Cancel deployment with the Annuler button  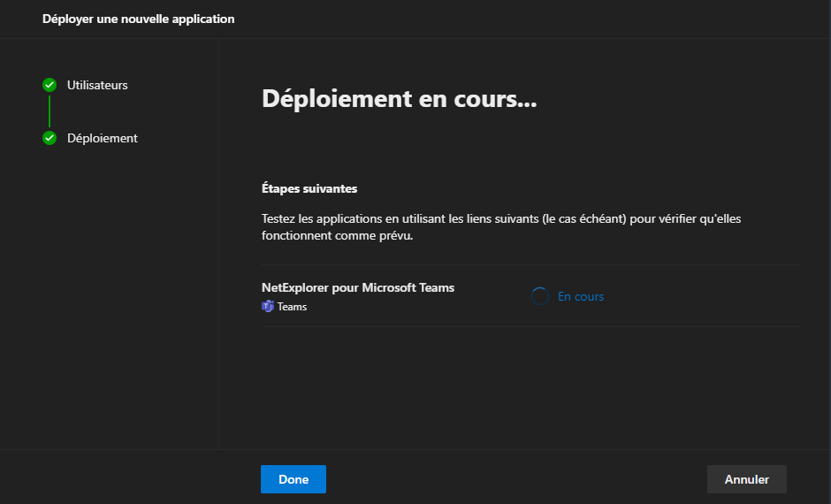(x=746, y=479)
